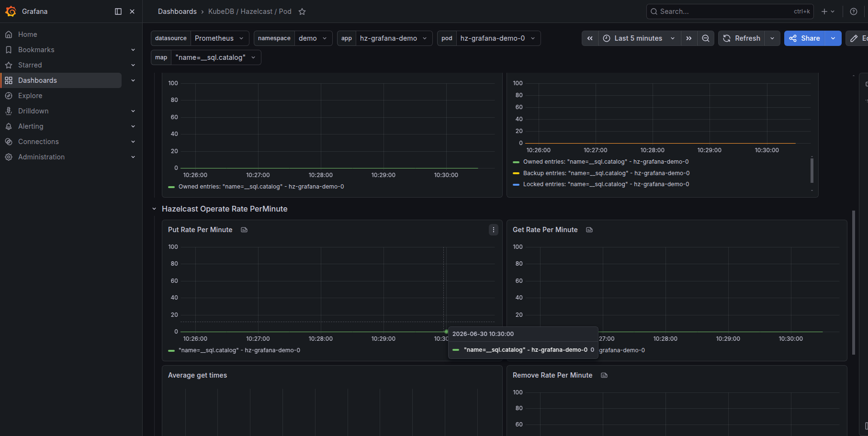The height and width of the screenshot is (436, 868).
Task: Select Dashboards in the sidebar
Action: point(61,80)
